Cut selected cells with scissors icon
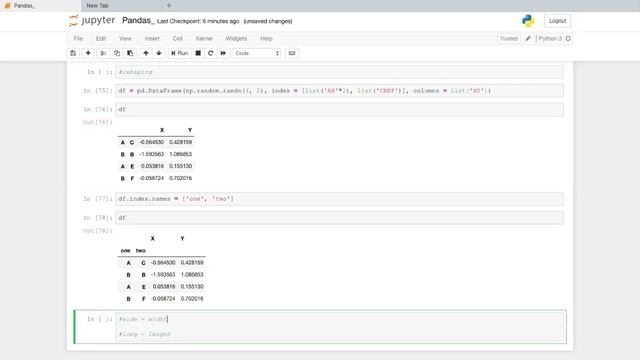The image size is (640, 360). [x=103, y=53]
